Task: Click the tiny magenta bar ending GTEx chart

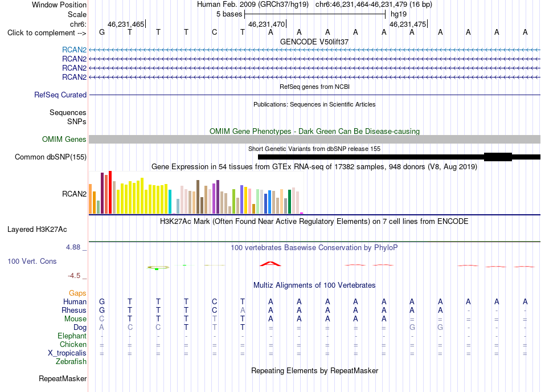Action: coord(302,213)
